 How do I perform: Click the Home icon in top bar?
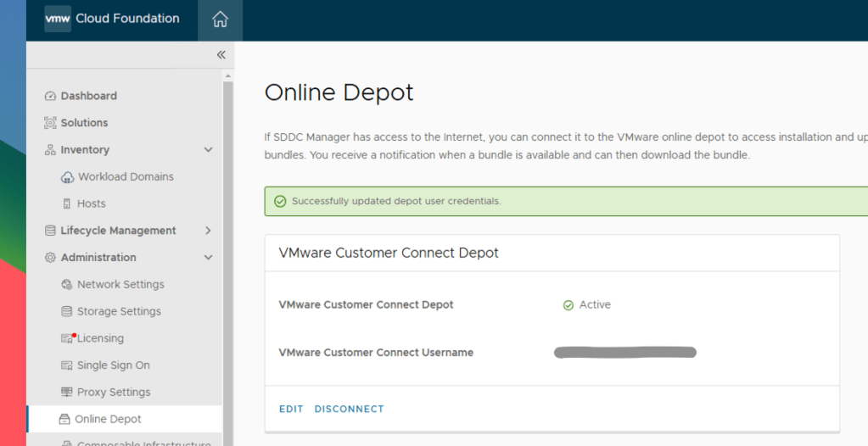[x=220, y=20]
